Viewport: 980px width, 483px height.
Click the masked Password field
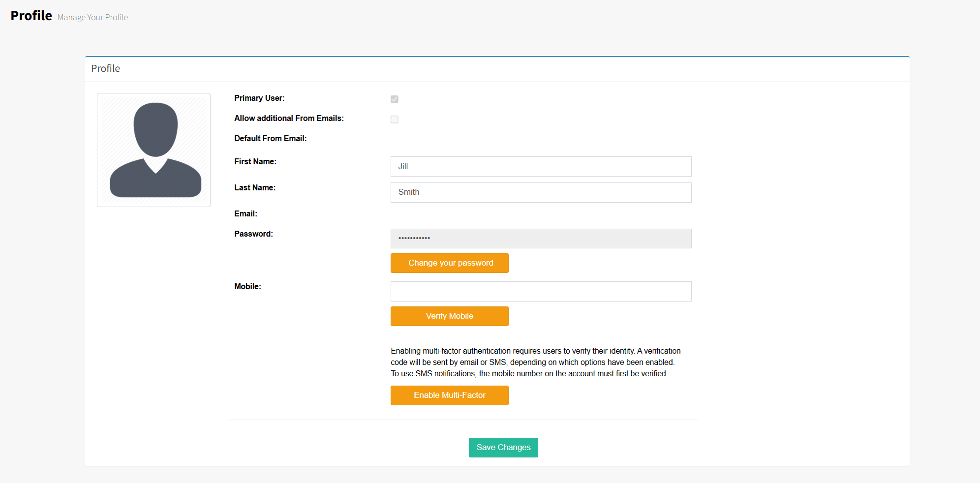(541, 239)
